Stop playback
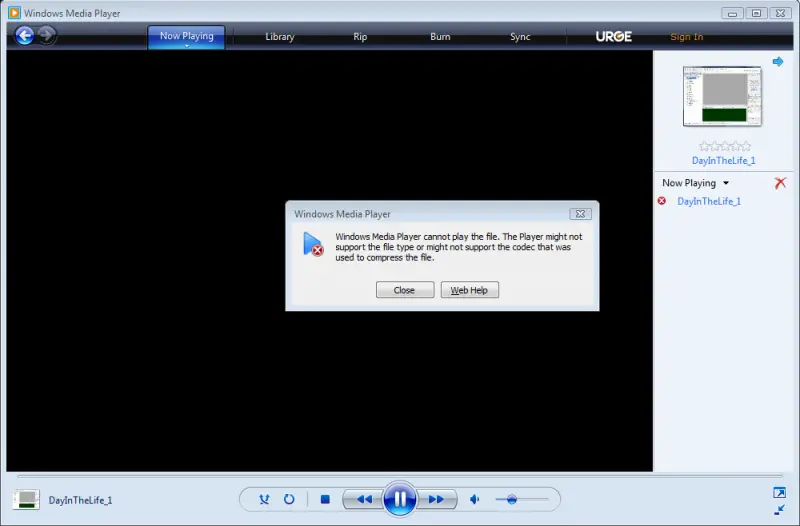Viewport: 800px width, 526px height. point(325,499)
